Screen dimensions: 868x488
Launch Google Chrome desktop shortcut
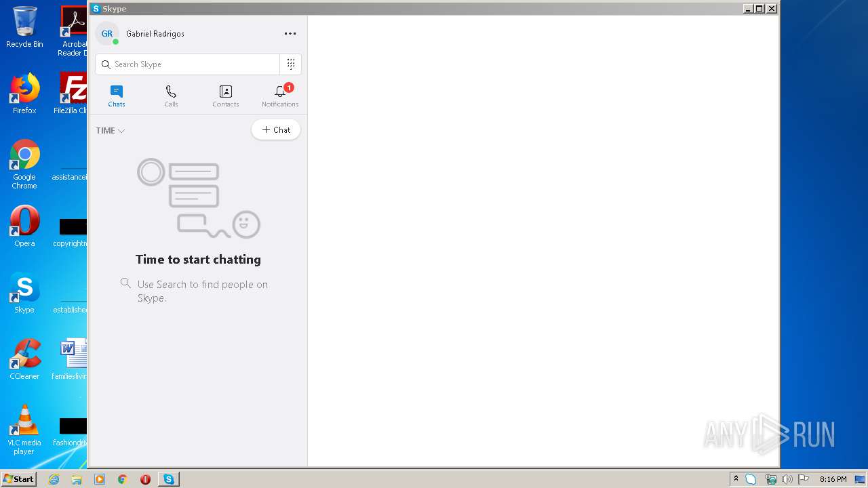click(x=24, y=164)
